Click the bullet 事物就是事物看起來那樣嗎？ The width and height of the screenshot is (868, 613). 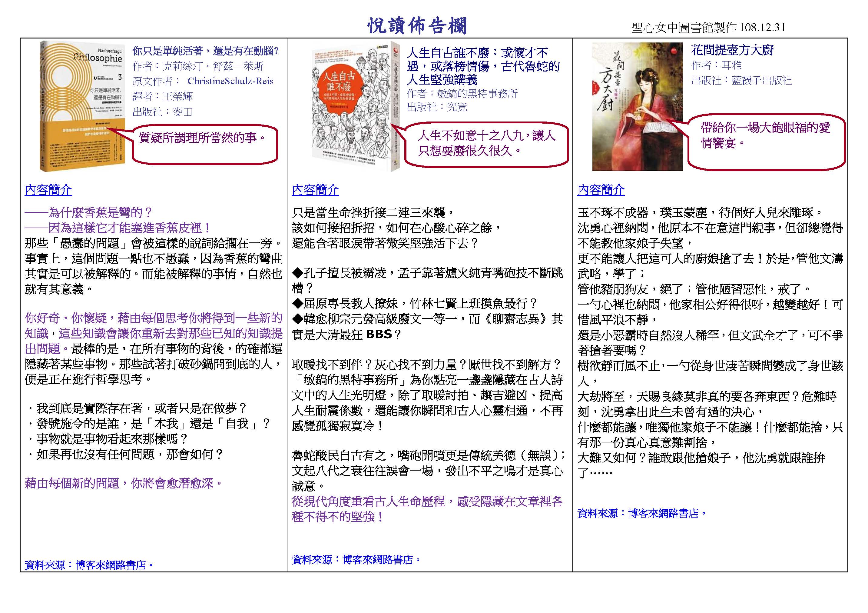click(x=108, y=439)
